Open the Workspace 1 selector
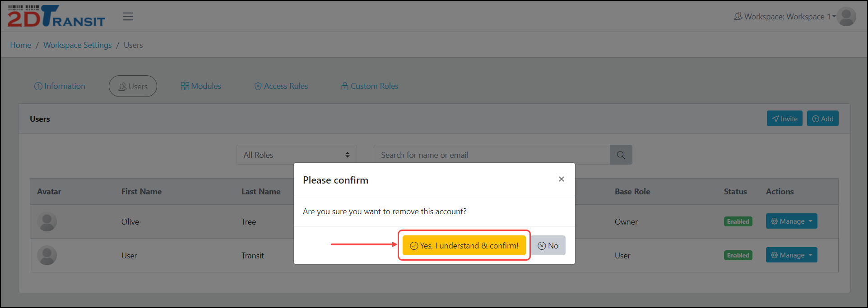Screen dimensions: 868x308 click(x=785, y=17)
